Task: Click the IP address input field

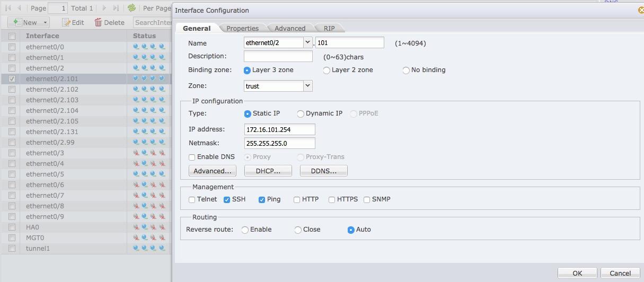Action: tap(279, 129)
